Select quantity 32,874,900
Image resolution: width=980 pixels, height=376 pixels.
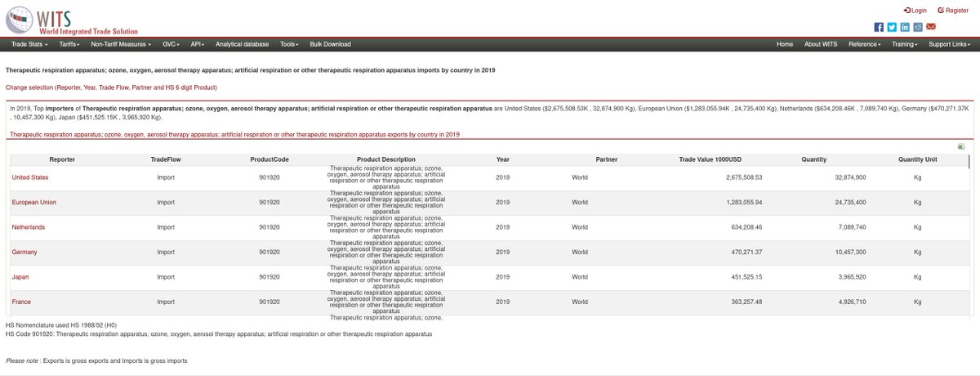point(850,177)
